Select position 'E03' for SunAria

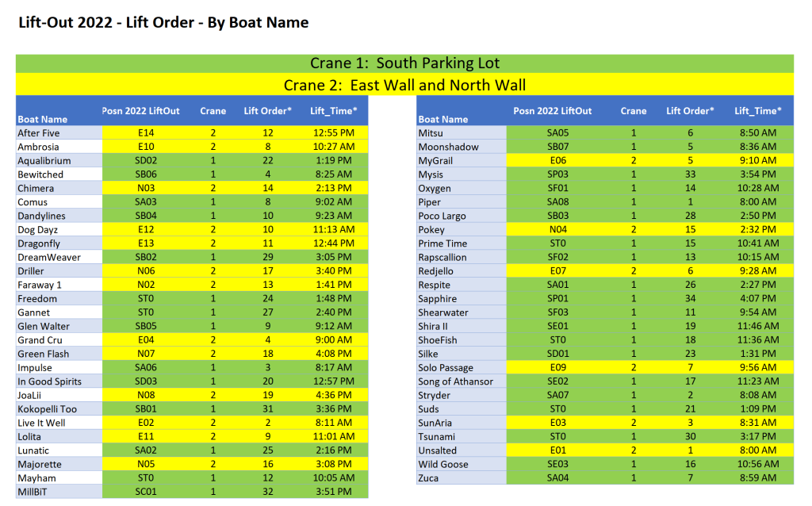coord(557,424)
